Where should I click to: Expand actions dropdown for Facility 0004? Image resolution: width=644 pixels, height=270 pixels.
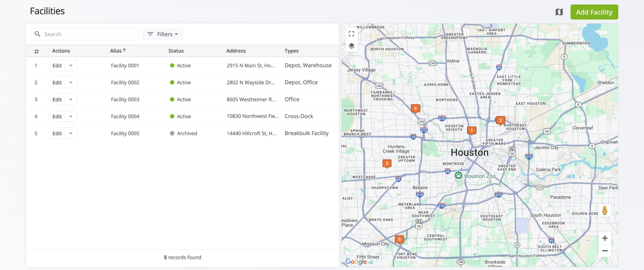tap(71, 116)
